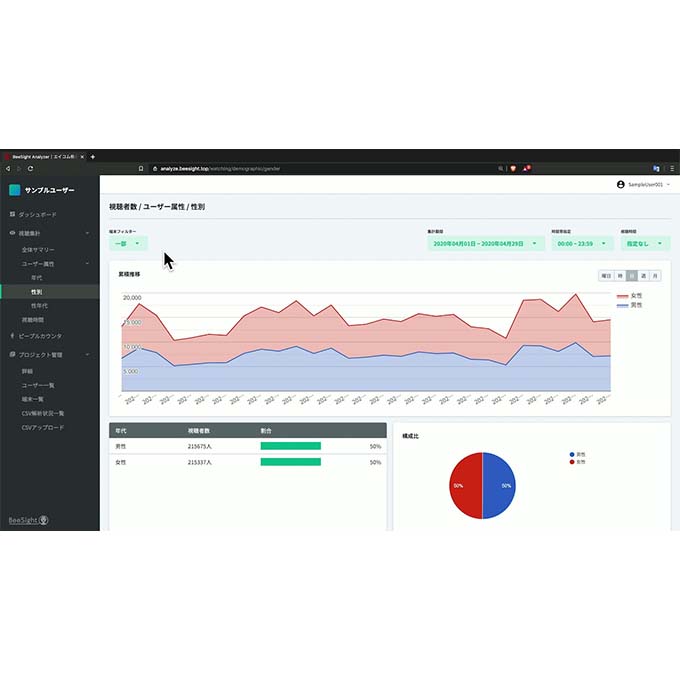The height and width of the screenshot is (680, 680).
Task: Switch the chart to 月 granularity
Action: (x=655, y=276)
